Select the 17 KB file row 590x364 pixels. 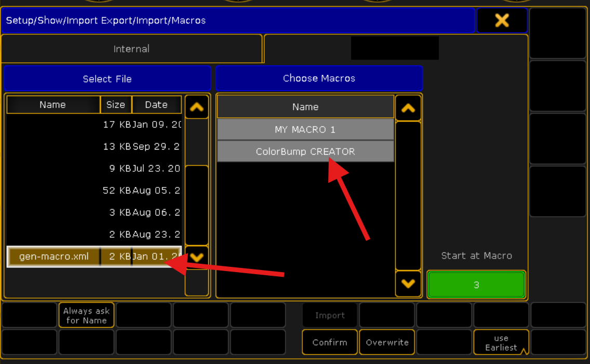pyautogui.click(x=94, y=125)
